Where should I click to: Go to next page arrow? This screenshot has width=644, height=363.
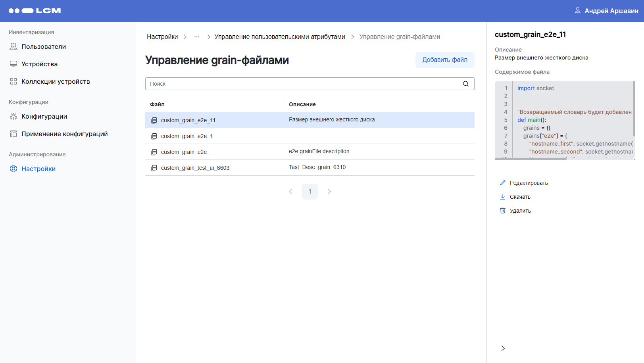coord(329,192)
